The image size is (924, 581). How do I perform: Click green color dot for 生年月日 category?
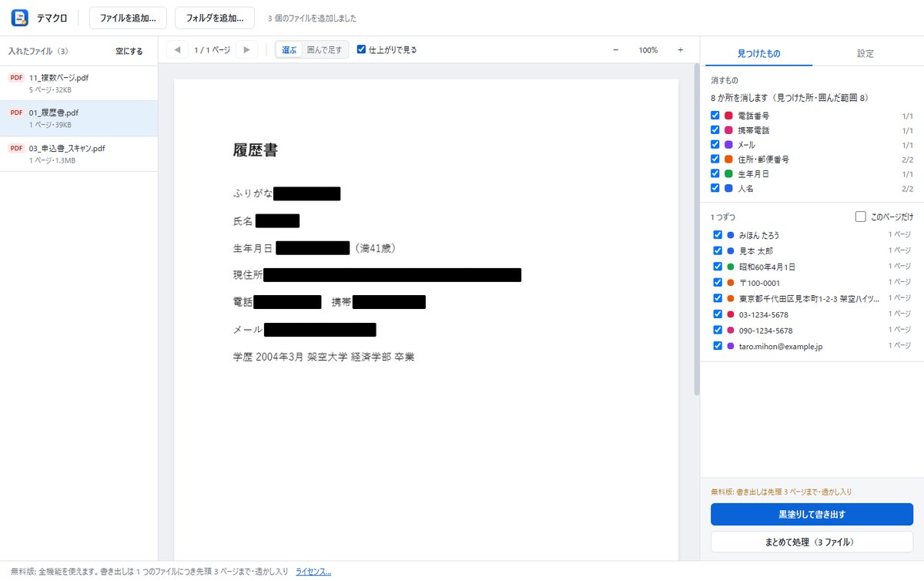point(728,174)
